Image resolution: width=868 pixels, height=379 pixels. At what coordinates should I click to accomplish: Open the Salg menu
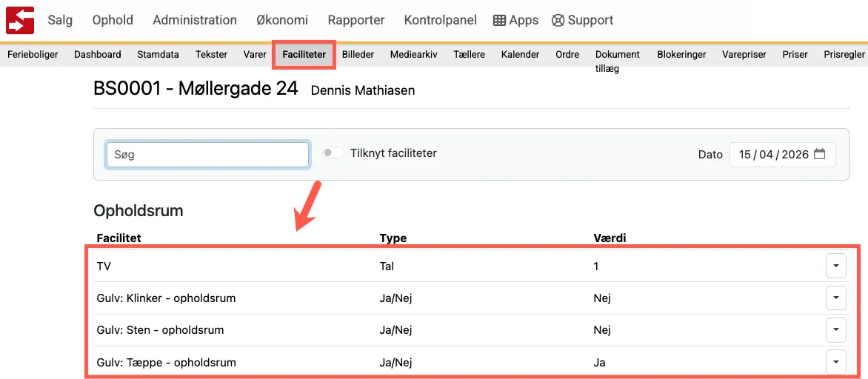pos(60,20)
